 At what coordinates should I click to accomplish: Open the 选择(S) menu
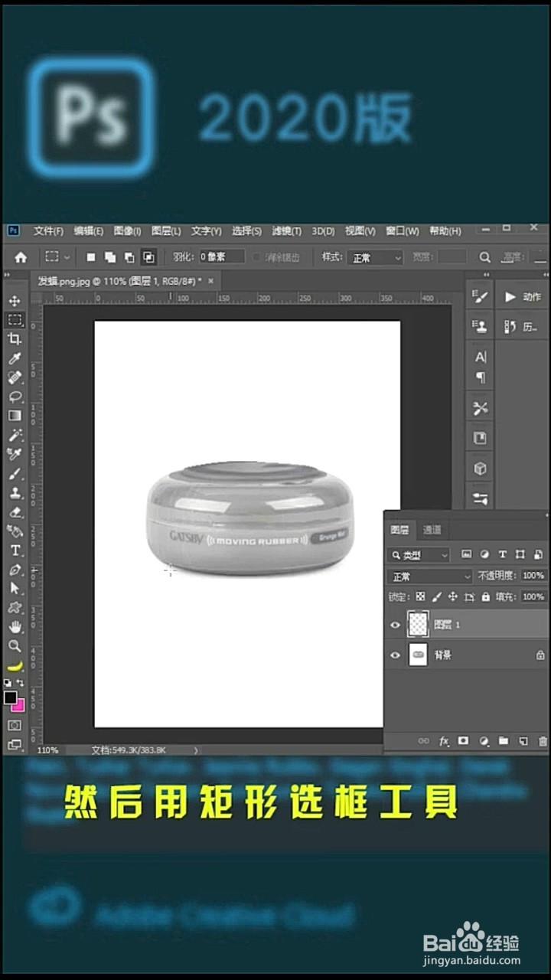246,230
